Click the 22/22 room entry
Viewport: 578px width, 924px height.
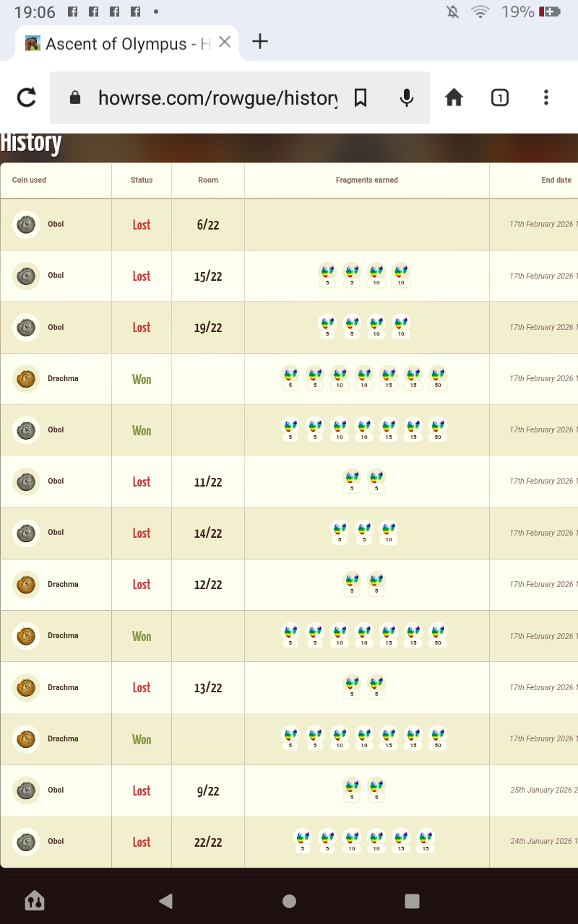(208, 842)
